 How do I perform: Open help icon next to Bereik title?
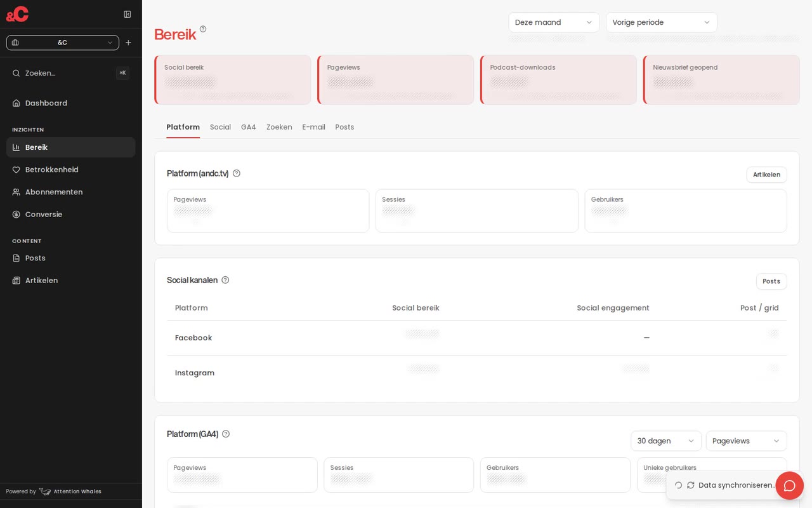point(203,29)
